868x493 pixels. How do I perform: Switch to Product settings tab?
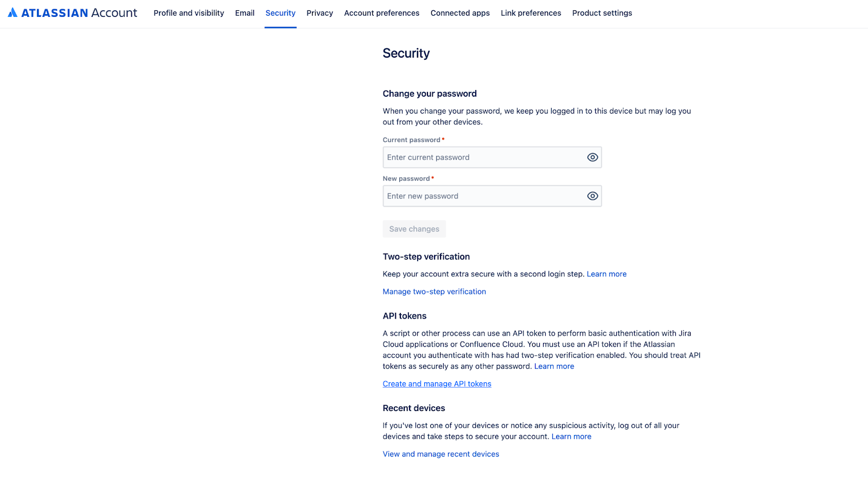point(602,13)
